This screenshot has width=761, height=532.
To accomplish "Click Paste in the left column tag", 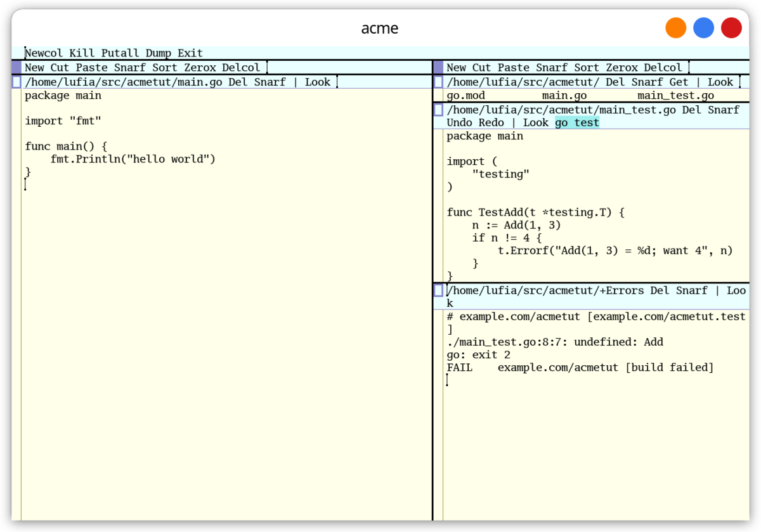I will [92, 67].
